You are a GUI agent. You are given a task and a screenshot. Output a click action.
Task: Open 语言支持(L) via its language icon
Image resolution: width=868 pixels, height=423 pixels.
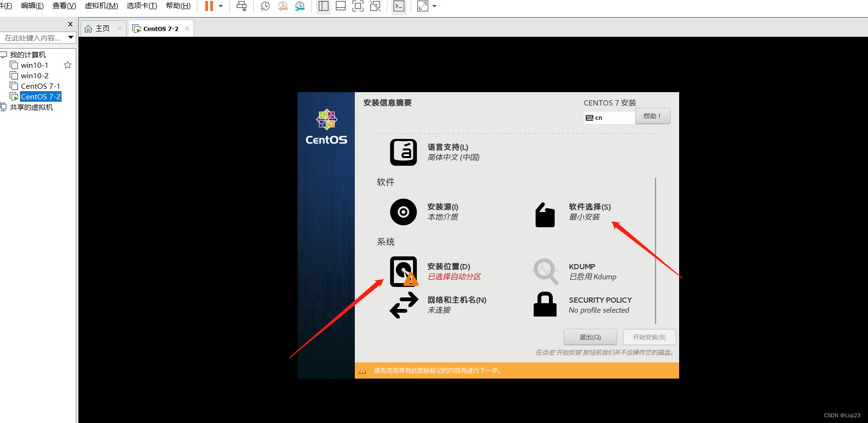point(403,152)
